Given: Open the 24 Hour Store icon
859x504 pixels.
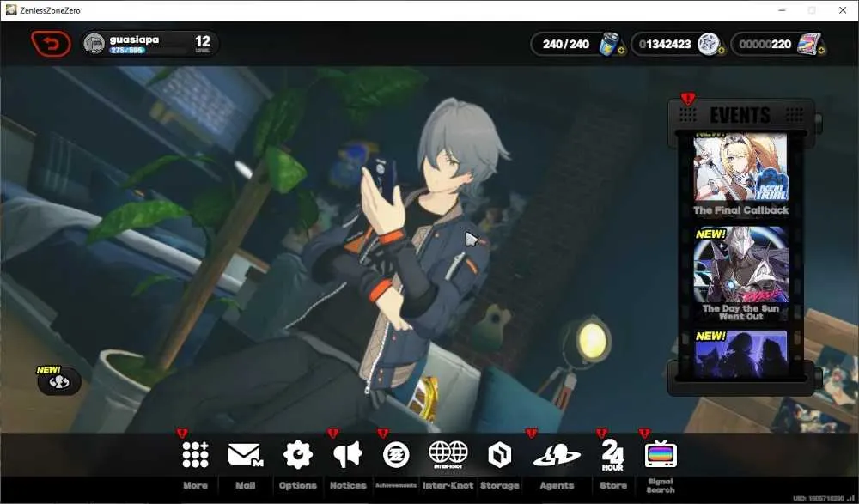Looking at the screenshot, I should (x=613, y=455).
